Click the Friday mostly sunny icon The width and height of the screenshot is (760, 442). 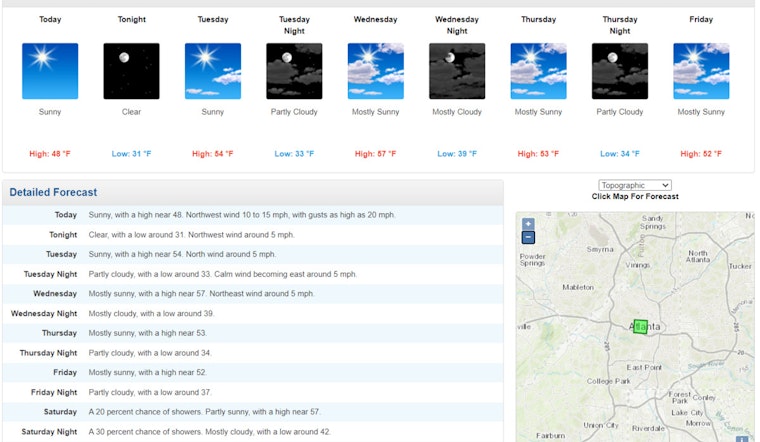tap(701, 71)
